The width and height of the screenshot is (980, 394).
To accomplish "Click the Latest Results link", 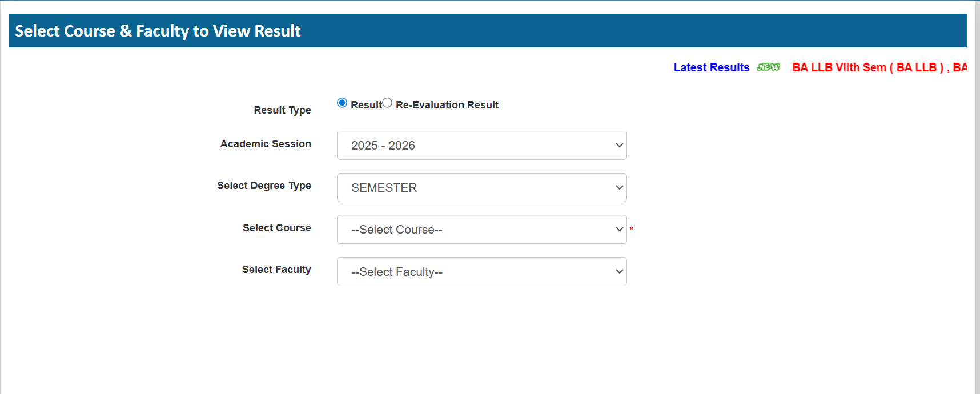I will coord(712,67).
